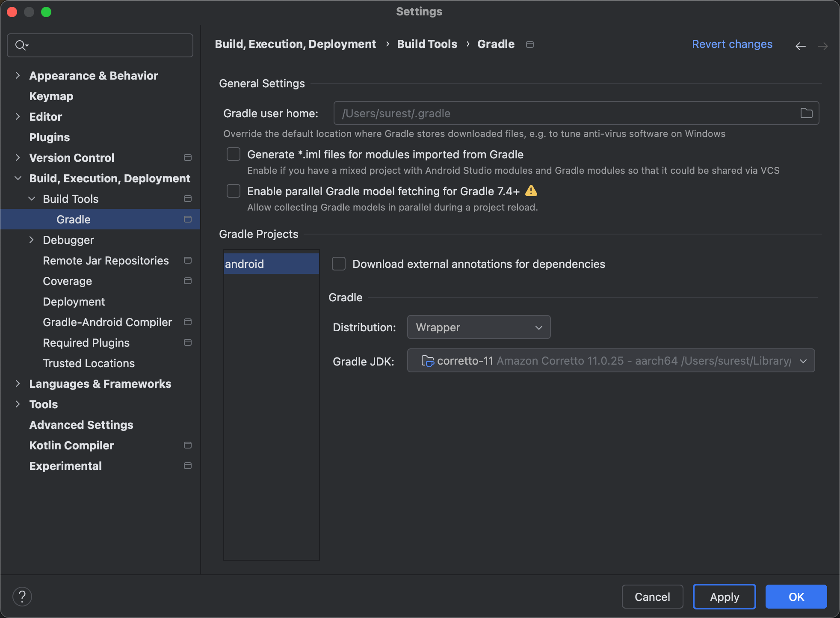Expand the Version Control chevron
Screen dimensions: 840x618
(x=18, y=157)
